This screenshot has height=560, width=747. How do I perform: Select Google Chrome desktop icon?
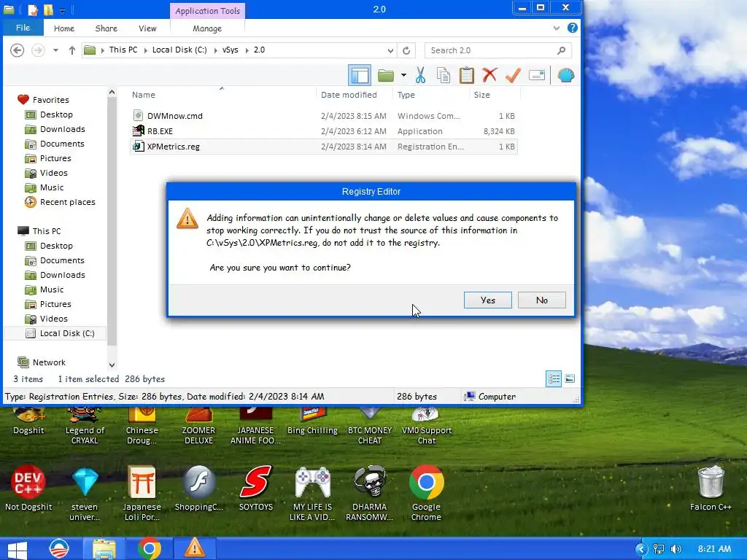coord(426,493)
